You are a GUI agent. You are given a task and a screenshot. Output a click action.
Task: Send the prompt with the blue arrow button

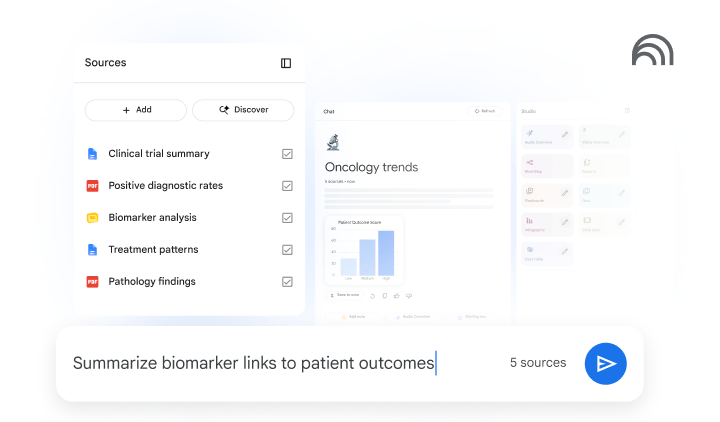click(605, 363)
